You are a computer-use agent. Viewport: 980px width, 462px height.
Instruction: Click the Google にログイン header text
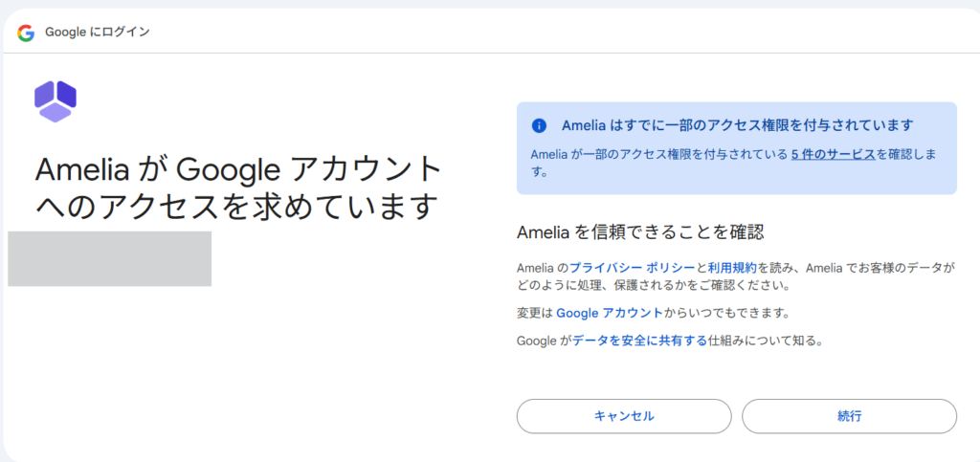(x=98, y=33)
